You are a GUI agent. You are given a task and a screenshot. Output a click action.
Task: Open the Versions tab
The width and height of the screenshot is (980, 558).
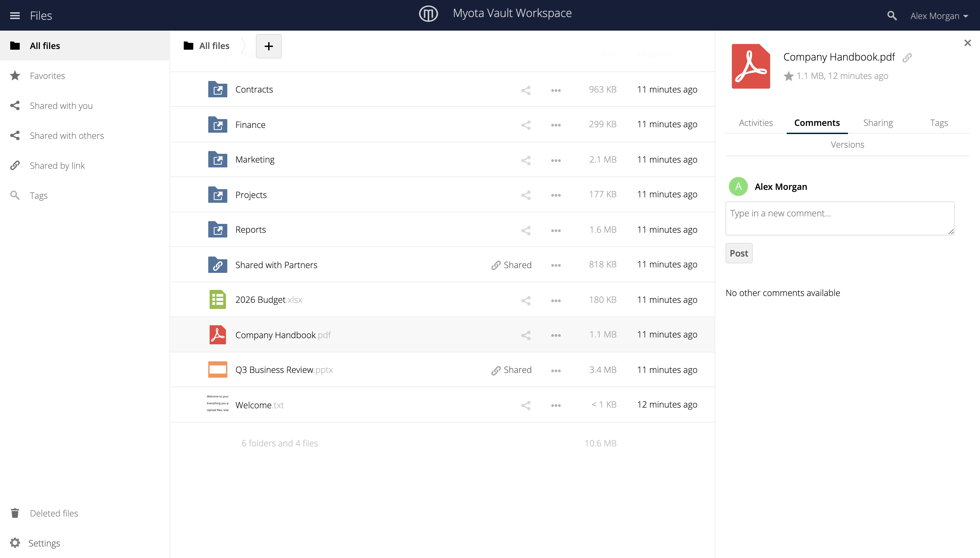[x=847, y=145]
